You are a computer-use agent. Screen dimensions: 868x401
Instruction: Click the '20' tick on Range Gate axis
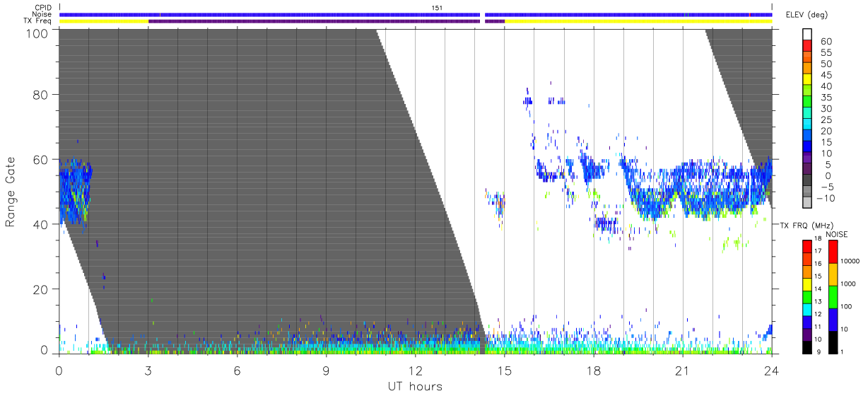tap(41, 289)
